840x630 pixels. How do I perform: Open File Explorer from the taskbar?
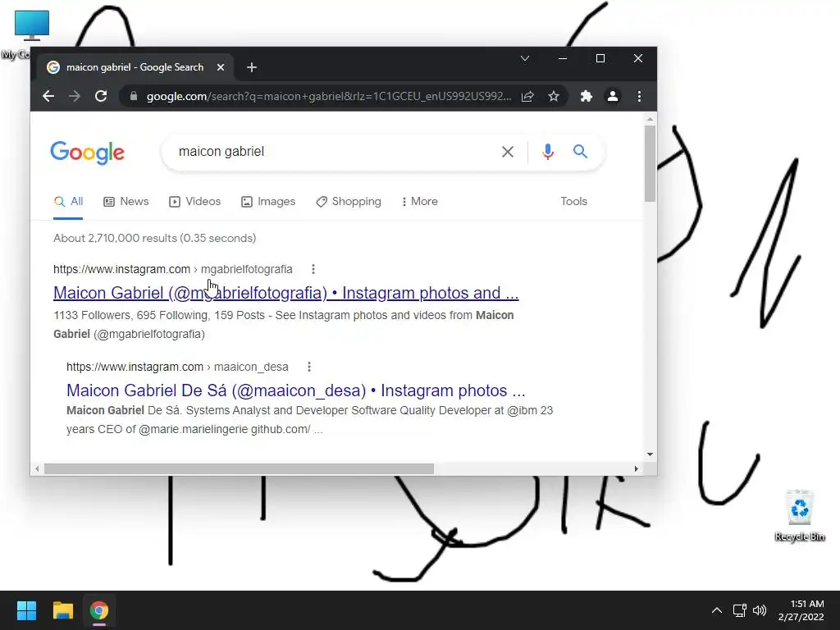coord(62,610)
